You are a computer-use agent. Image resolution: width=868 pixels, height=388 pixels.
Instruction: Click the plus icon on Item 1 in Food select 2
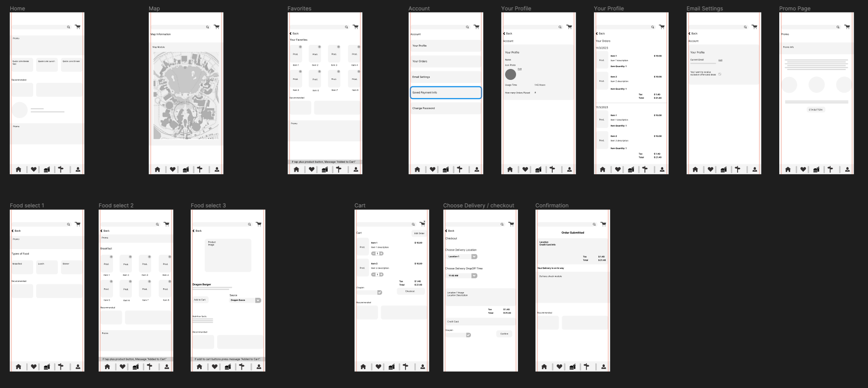(x=111, y=257)
